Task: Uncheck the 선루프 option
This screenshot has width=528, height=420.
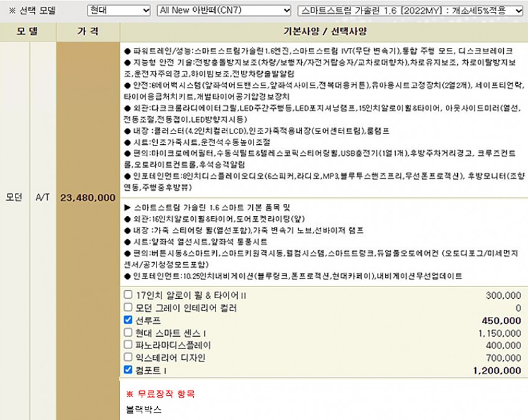Action: point(128,321)
